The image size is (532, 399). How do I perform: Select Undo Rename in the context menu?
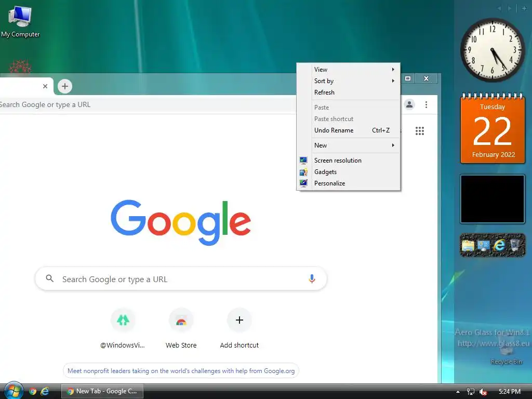click(x=355, y=130)
